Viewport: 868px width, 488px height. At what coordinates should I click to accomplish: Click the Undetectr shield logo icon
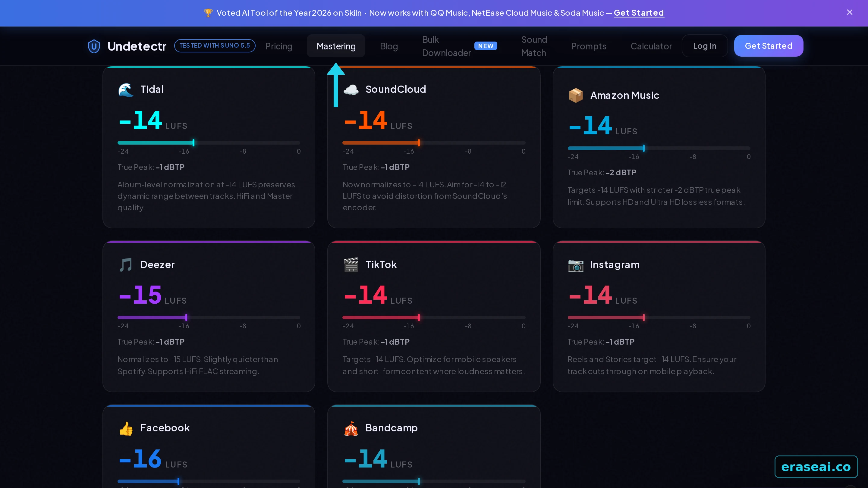pos(94,46)
